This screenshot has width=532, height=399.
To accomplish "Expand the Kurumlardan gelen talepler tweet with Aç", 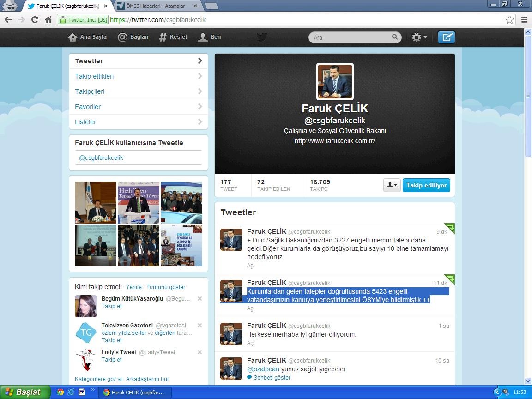I will (250, 308).
